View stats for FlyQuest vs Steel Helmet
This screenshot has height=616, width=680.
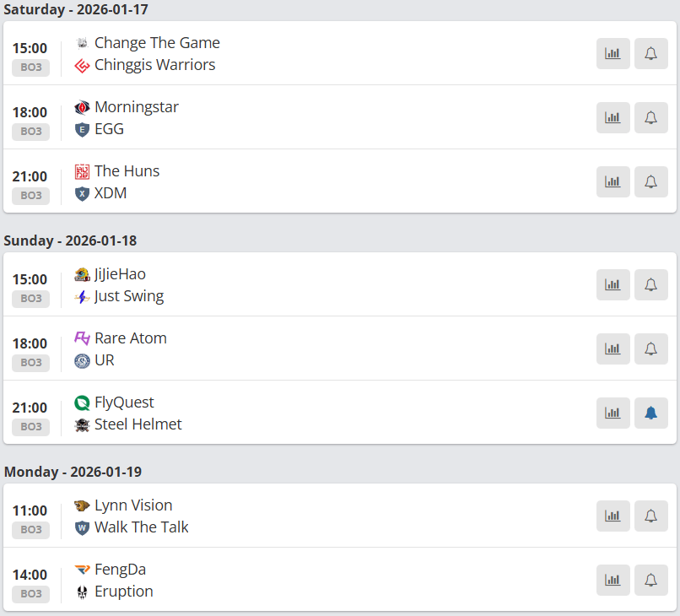[613, 413]
